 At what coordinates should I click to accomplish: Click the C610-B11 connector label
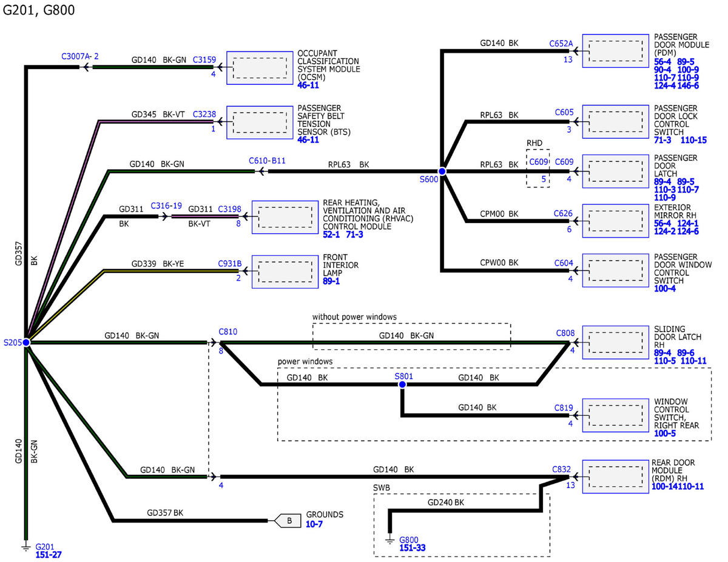click(267, 161)
